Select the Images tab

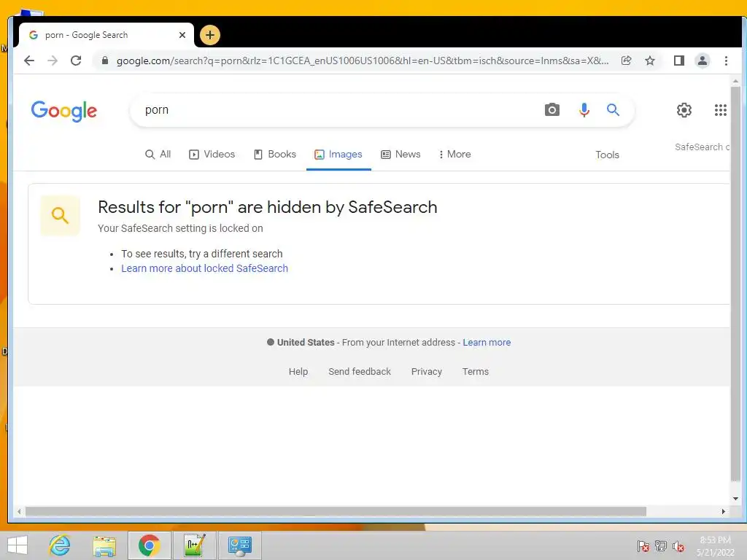pyautogui.click(x=338, y=155)
